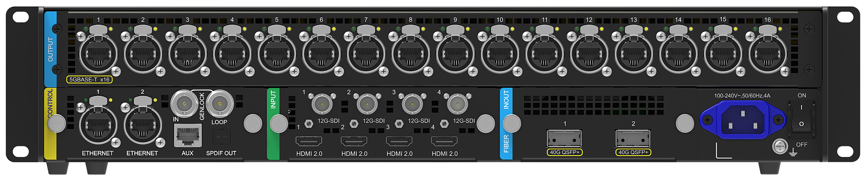
Task: Click output Ethernet port 6
Action: (321, 54)
